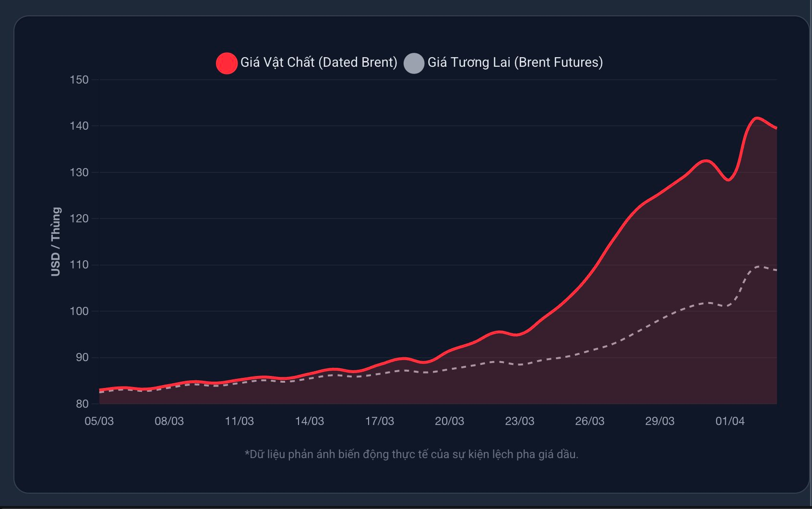Click the 150 value on the y-axis
This screenshot has height=509, width=812.
tap(79, 80)
